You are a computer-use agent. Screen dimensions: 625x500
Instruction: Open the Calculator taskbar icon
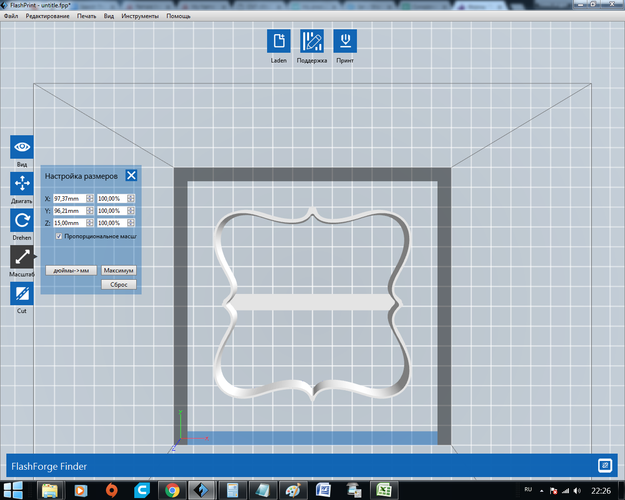[x=232, y=490]
